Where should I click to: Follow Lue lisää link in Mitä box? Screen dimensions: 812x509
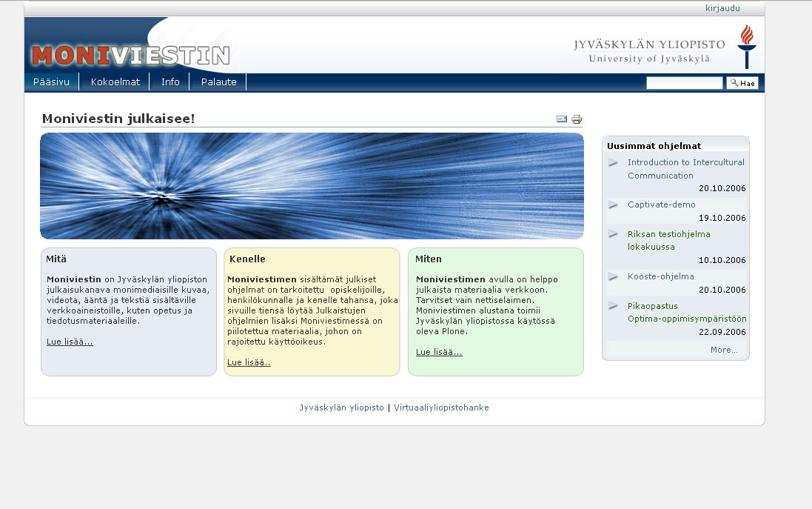click(x=70, y=342)
